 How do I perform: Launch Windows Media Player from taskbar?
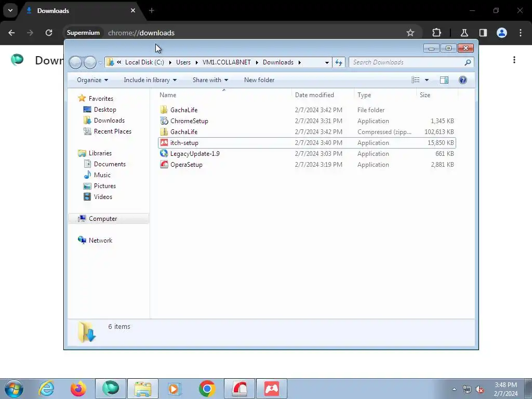(x=175, y=389)
